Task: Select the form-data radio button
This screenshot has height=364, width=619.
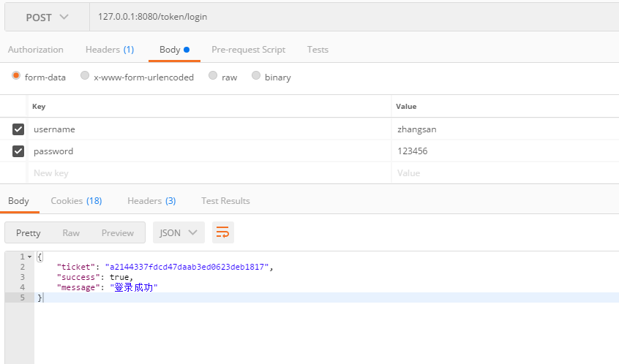Action: coord(16,75)
